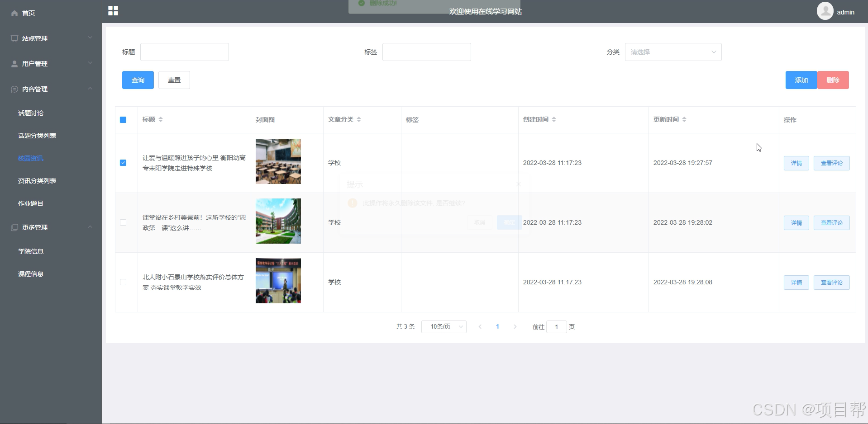Check the 课堂设在乡村美景前 row checkbox
Viewport: 868px width, 424px height.
click(x=123, y=222)
